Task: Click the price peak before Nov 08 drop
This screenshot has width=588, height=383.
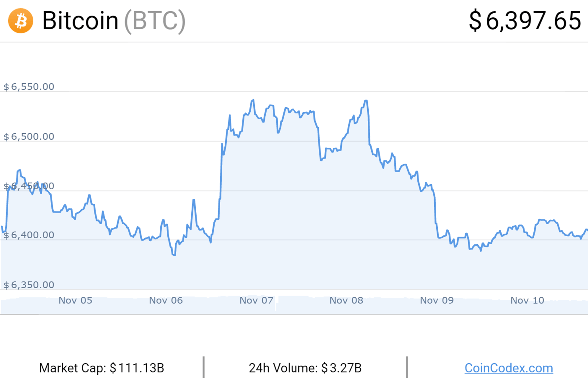Action: [x=365, y=101]
